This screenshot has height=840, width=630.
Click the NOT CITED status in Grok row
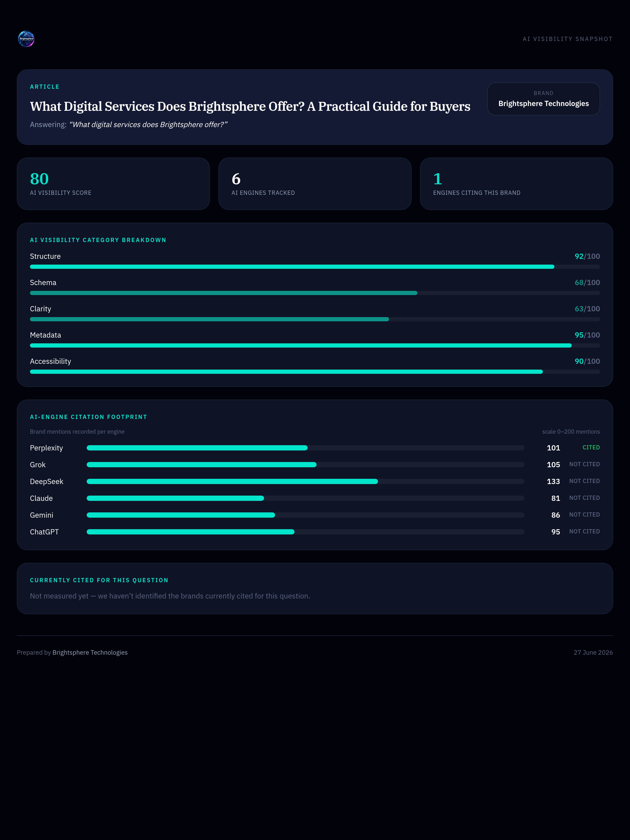(584, 464)
